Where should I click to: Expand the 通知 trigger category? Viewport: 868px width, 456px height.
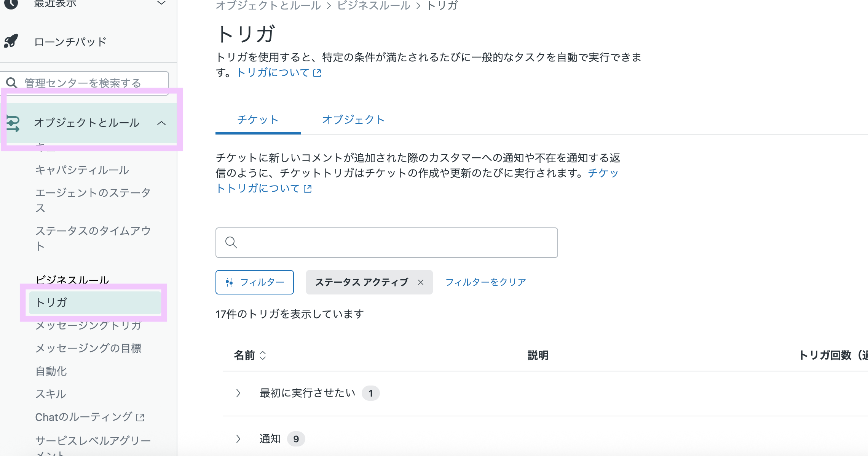238,439
